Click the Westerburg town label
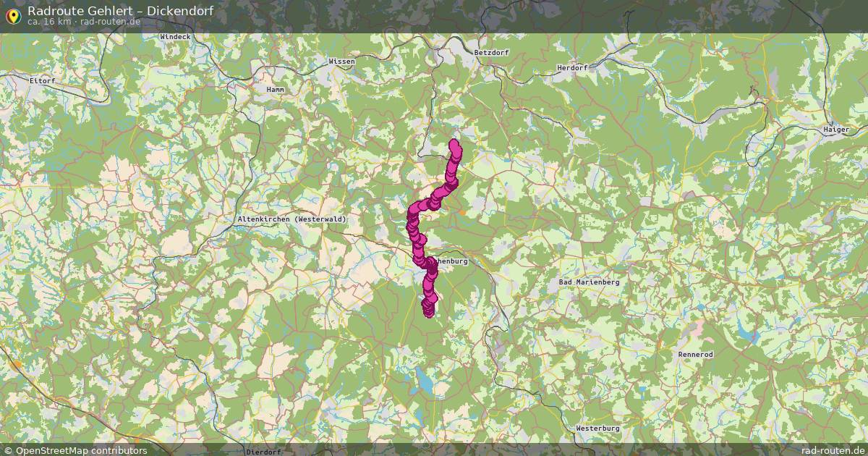This screenshot has height=456, width=868. [x=597, y=428]
